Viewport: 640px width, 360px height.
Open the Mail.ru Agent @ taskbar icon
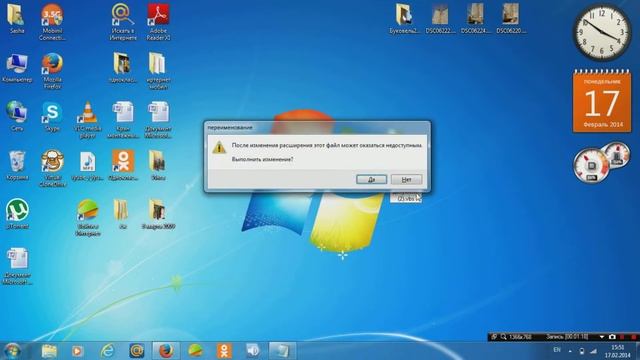point(137,351)
